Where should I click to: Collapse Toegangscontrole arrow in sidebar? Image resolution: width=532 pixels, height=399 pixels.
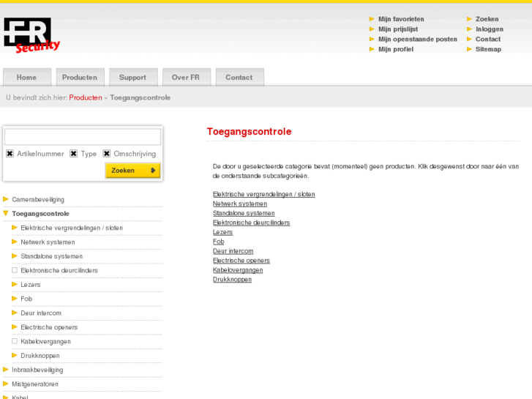click(x=6, y=213)
